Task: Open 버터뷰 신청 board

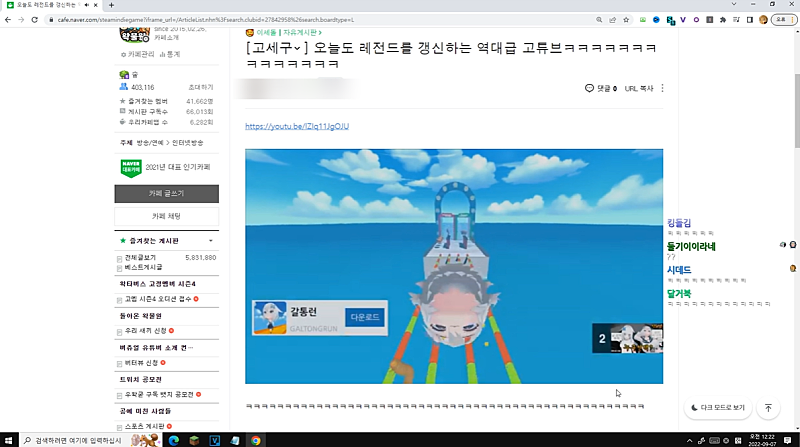Action: 142,363
